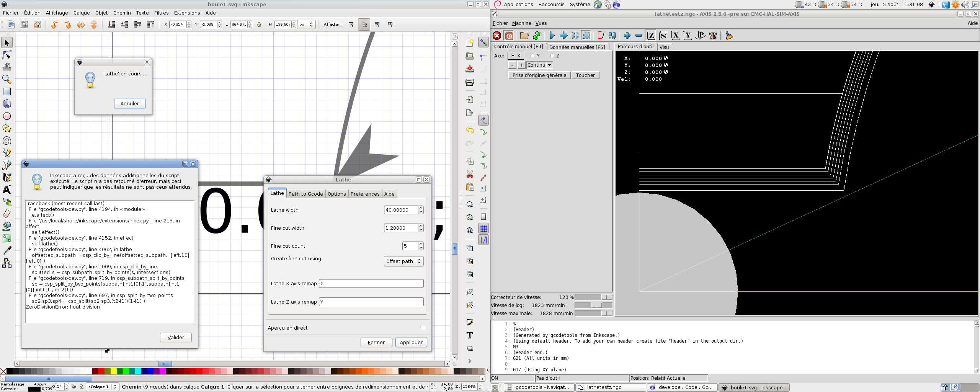This screenshot has width=980, height=392.
Task: Select the Y axis radio button
Action: click(x=533, y=56)
